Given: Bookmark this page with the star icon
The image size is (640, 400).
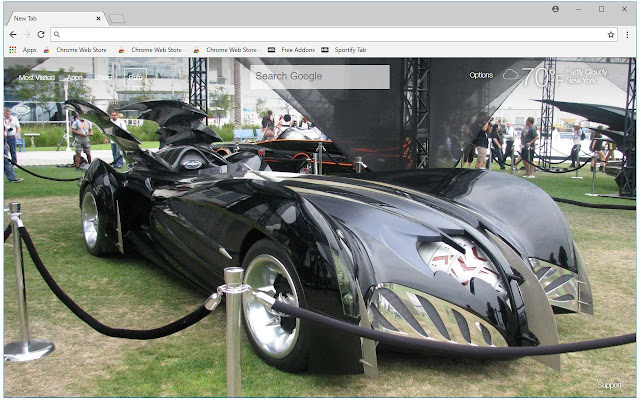Looking at the screenshot, I should [611, 35].
